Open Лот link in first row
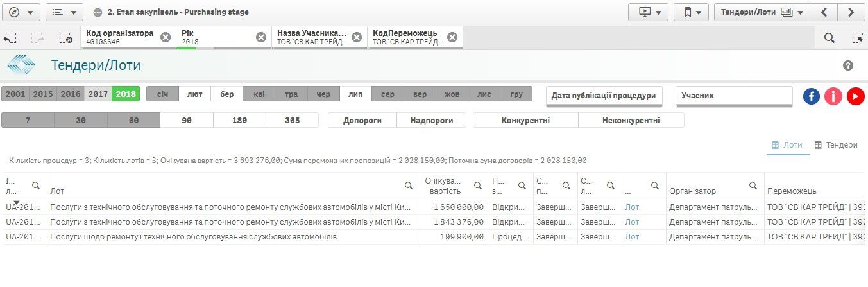This screenshot has width=868, height=287. point(632,207)
